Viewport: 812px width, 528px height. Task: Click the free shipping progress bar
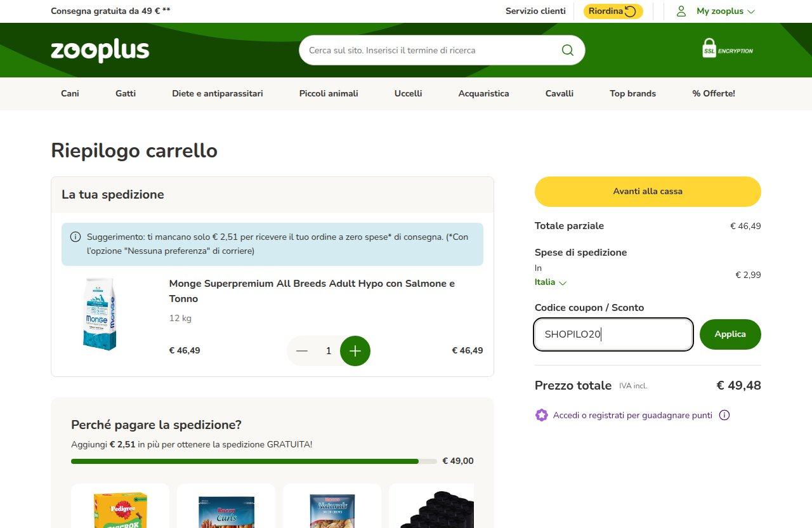(x=254, y=461)
